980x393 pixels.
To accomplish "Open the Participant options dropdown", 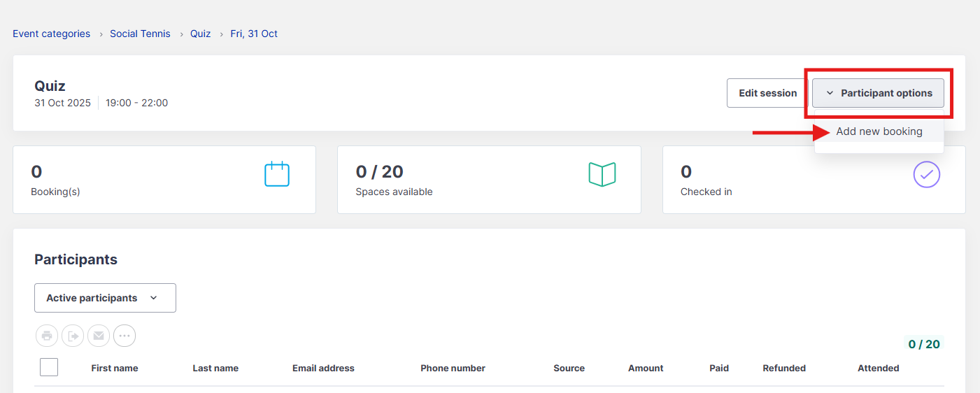I will (878, 93).
